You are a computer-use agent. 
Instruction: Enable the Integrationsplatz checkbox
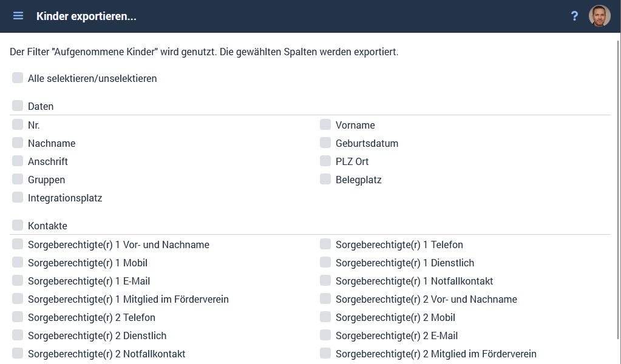18,197
